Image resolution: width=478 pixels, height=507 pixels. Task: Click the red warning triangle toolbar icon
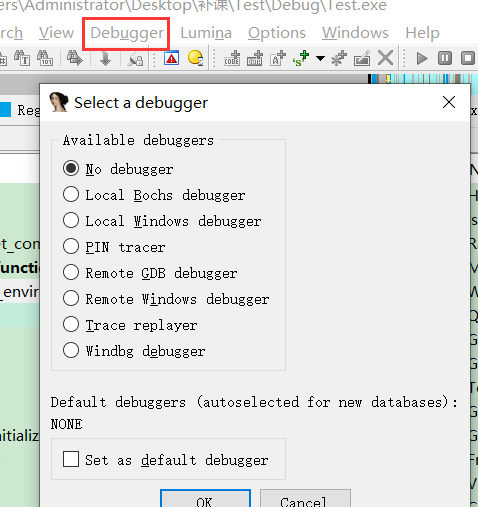coord(171,58)
